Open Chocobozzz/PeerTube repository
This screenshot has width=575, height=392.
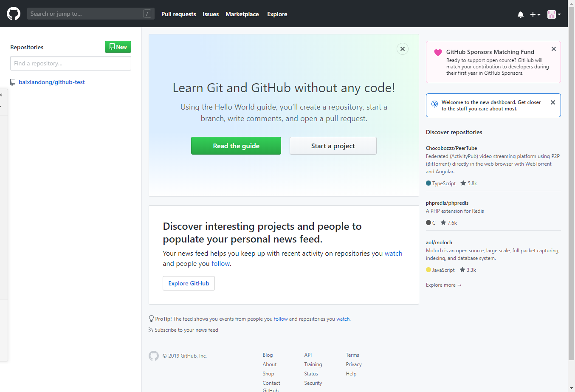(x=451, y=148)
